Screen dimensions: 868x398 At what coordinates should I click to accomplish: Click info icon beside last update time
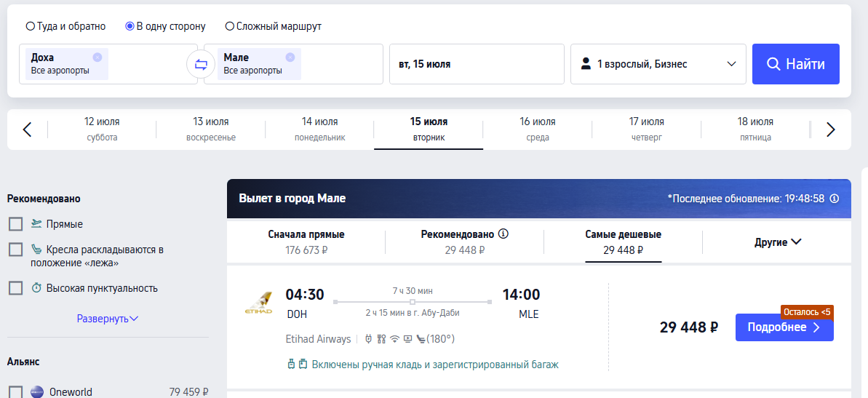coord(835,198)
